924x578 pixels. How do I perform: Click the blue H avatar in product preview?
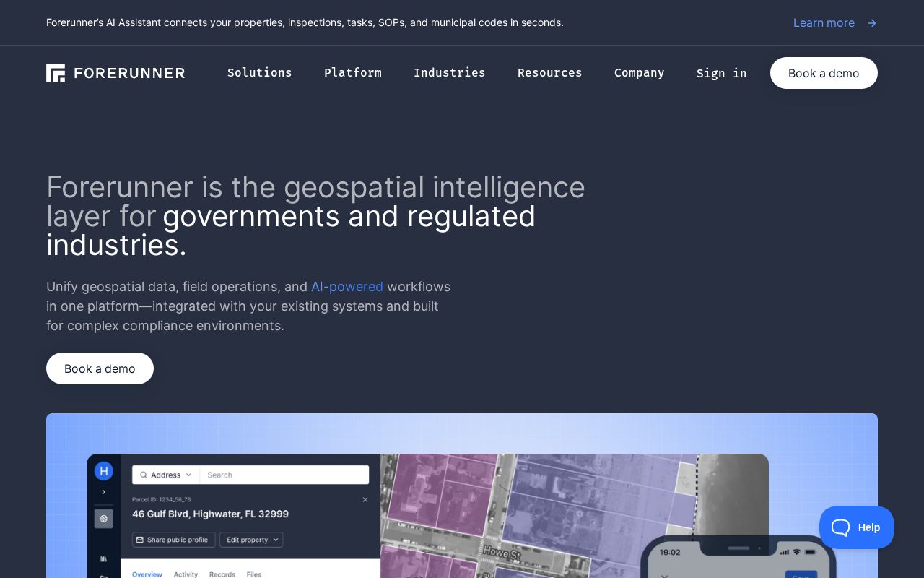[104, 472]
